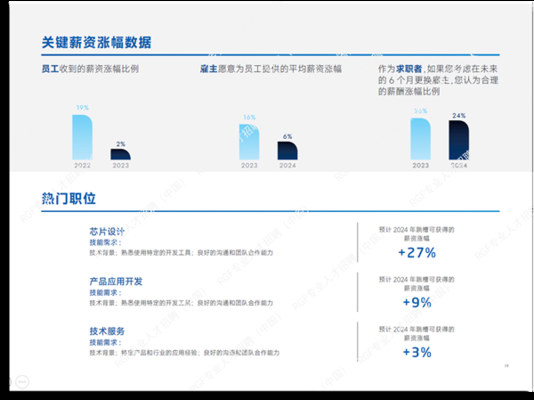The image size is (534, 400).
Task: Click the 24% value label
Action: [x=459, y=116]
